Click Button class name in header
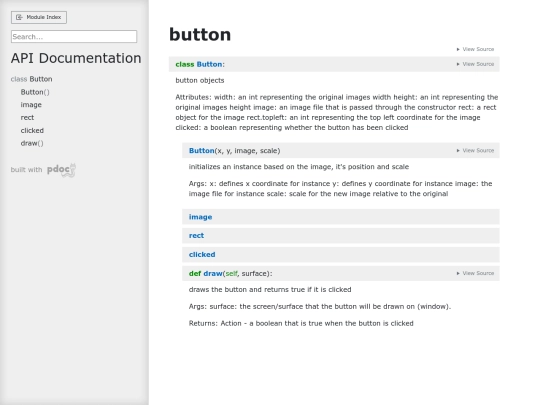 tap(209, 64)
